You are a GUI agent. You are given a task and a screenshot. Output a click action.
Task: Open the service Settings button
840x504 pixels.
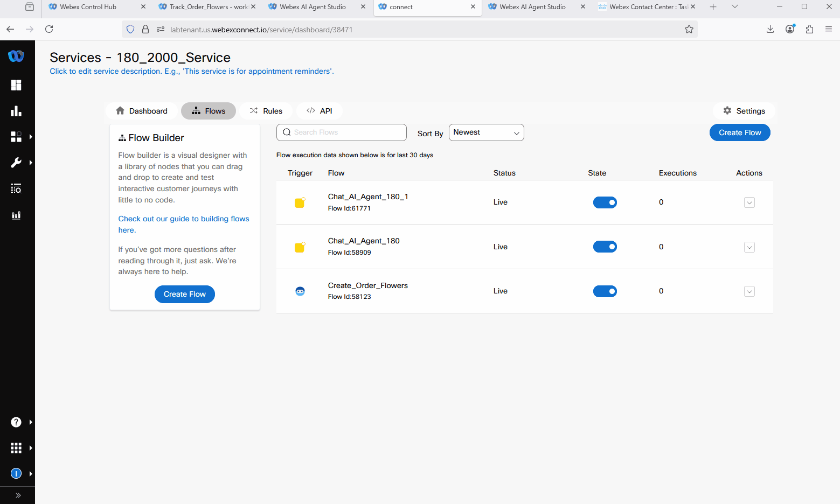[x=744, y=111]
